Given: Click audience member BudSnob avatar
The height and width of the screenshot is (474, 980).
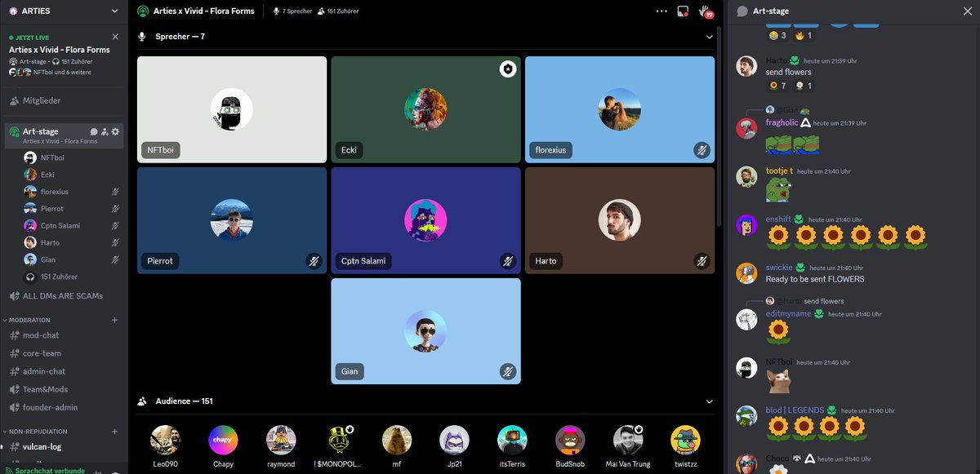Looking at the screenshot, I should point(570,440).
